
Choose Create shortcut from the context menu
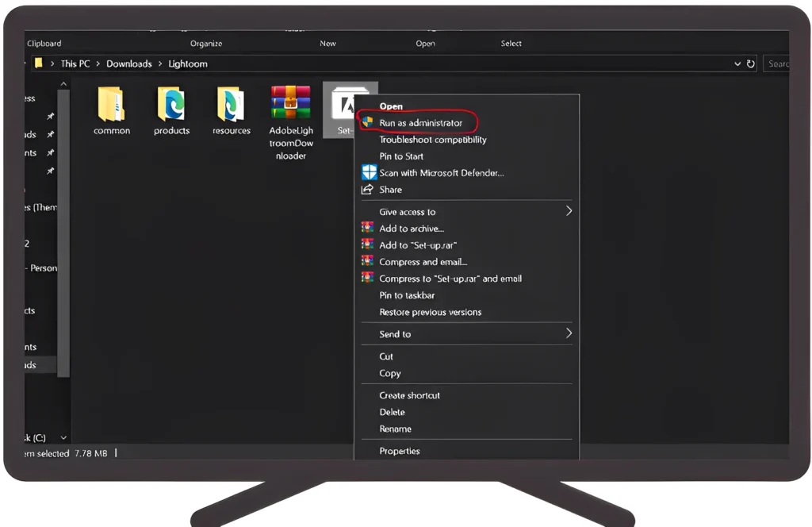pos(409,395)
